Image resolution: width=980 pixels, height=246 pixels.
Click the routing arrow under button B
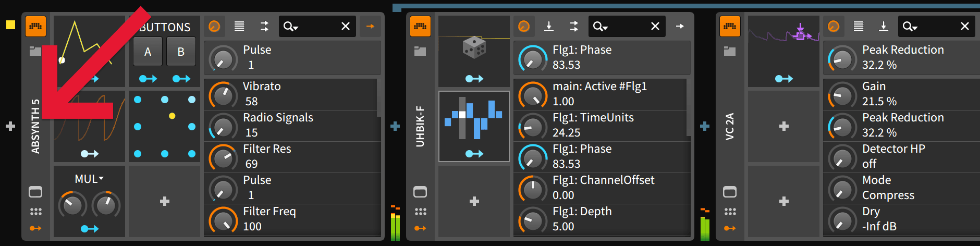pos(181,79)
